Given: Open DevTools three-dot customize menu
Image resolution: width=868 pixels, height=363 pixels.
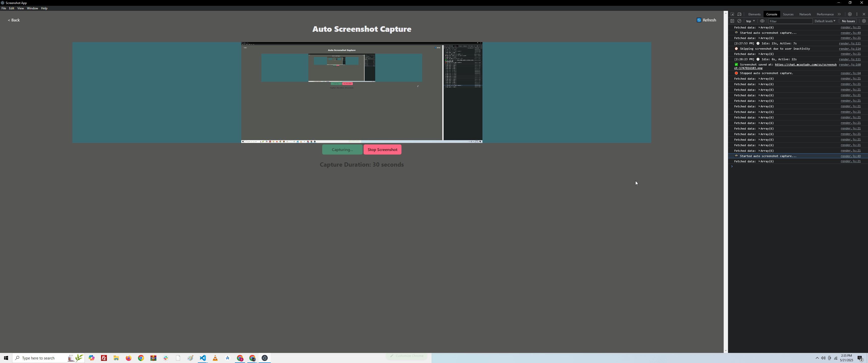Looking at the screenshot, I should click(857, 14).
